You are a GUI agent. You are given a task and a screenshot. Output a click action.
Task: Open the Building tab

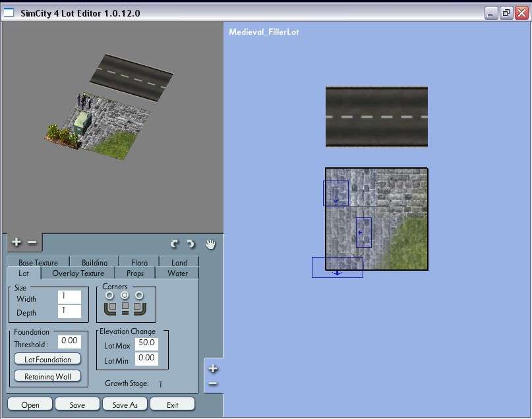pyautogui.click(x=94, y=262)
